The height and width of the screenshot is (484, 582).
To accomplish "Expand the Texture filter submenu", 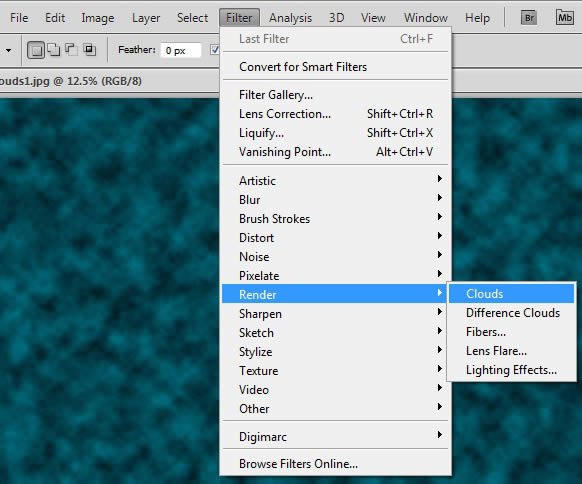I will [336, 370].
